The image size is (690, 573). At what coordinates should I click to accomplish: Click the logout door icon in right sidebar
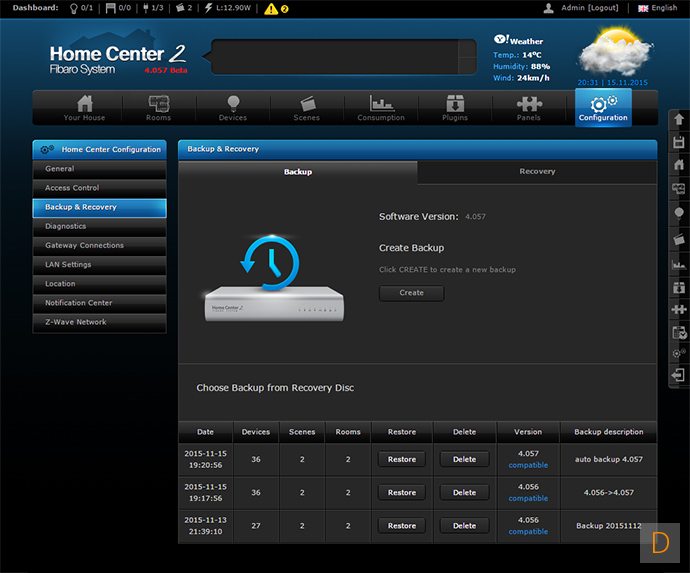click(678, 375)
